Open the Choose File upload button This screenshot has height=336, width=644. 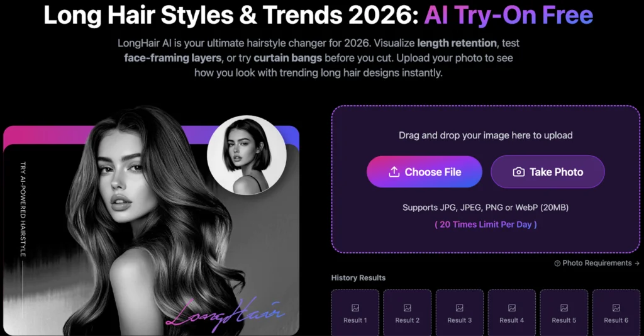(425, 172)
